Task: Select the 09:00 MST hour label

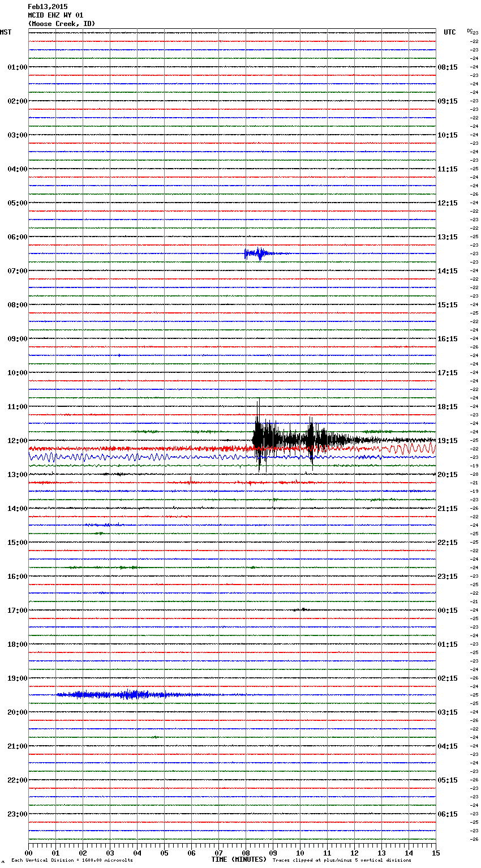Action: pos(18,339)
